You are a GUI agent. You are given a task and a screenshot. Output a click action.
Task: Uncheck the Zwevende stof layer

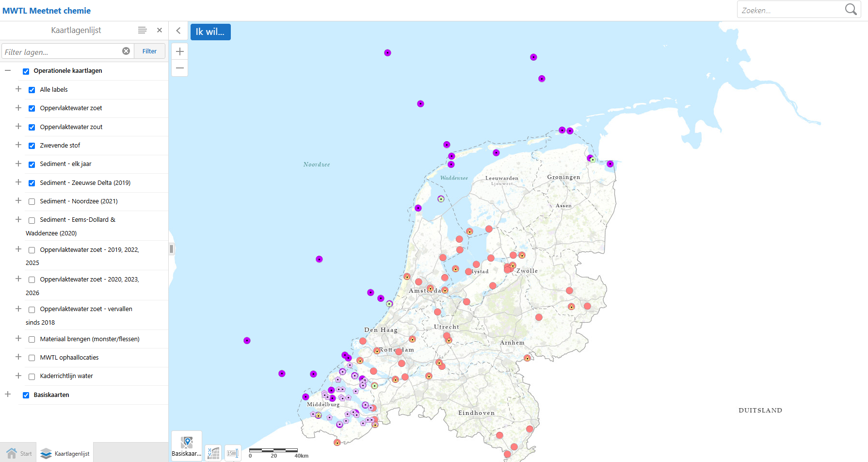(32, 146)
